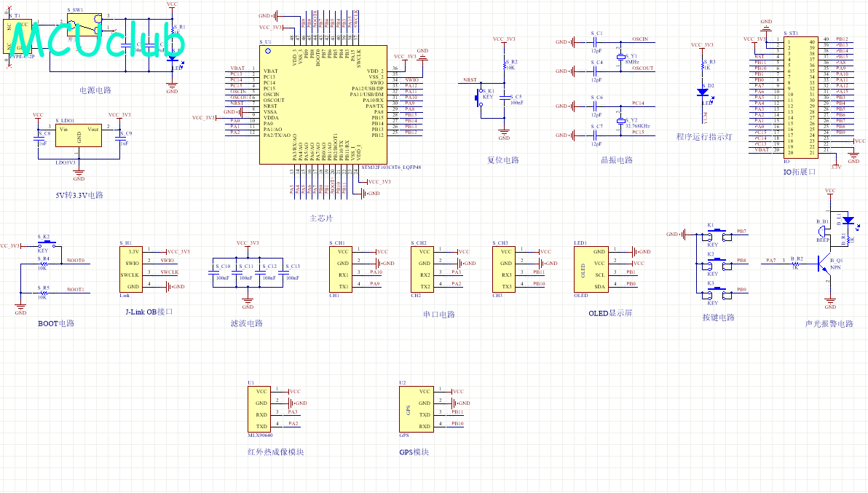The width and height of the screenshot is (868, 493).
Task: Select the OSCOUT net label near S_C4
Action: coord(643,68)
